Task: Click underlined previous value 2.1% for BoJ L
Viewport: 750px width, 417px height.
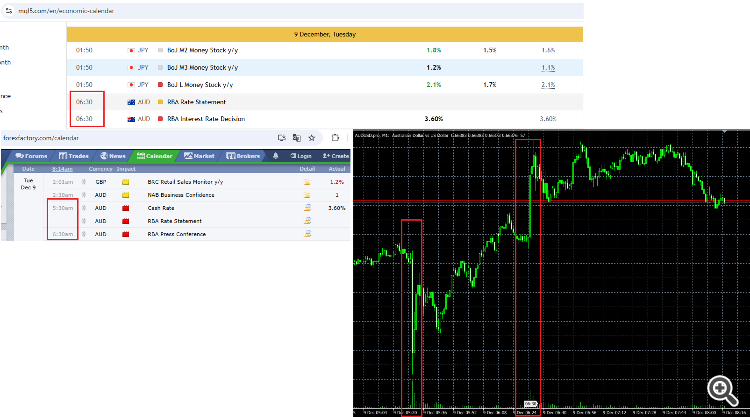Action: pyautogui.click(x=548, y=85)
